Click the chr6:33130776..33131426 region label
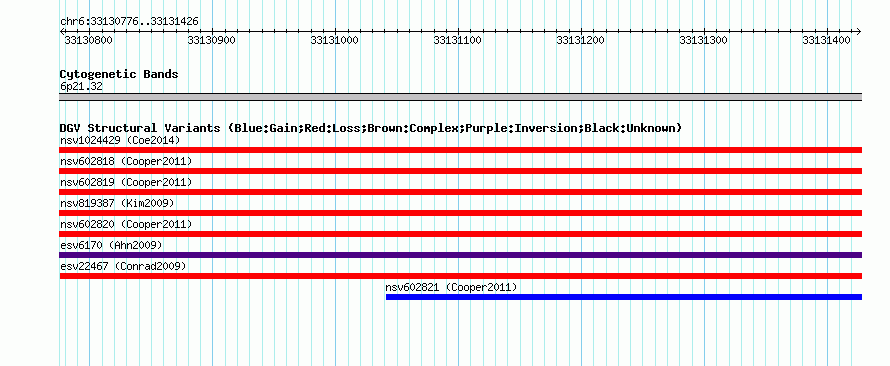This screenshot has height=366, width=890. (129, 22)
